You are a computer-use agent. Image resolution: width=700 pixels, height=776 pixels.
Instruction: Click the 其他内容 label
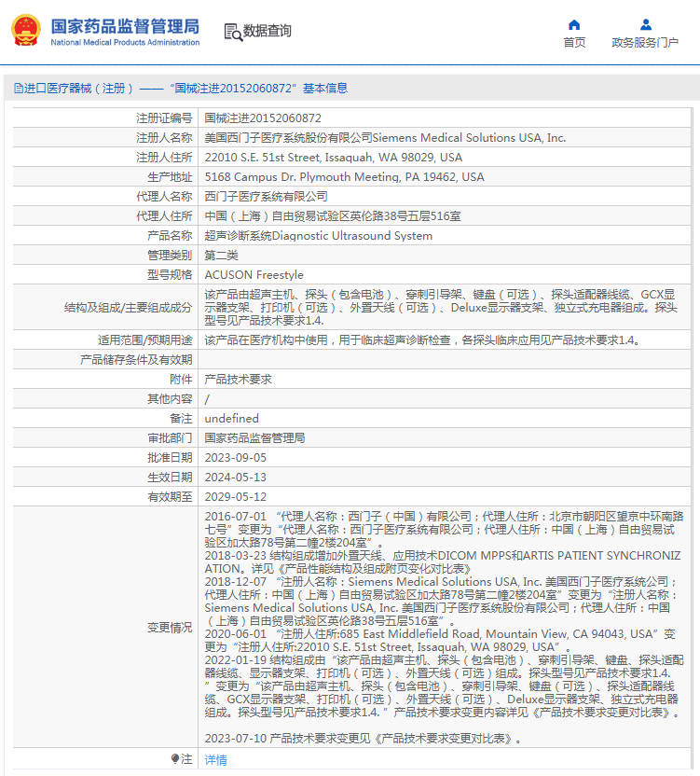point(170,399)
